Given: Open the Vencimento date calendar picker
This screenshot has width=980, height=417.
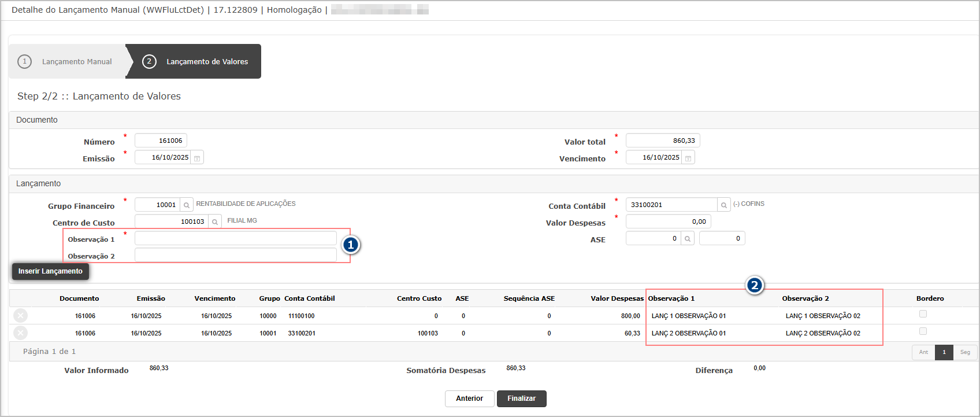Looking at the screenshot, I should pyautogui.click(x=688, y=158).
